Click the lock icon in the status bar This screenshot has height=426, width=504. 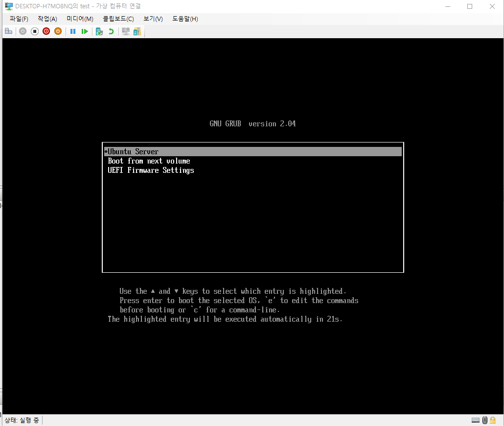493,420
